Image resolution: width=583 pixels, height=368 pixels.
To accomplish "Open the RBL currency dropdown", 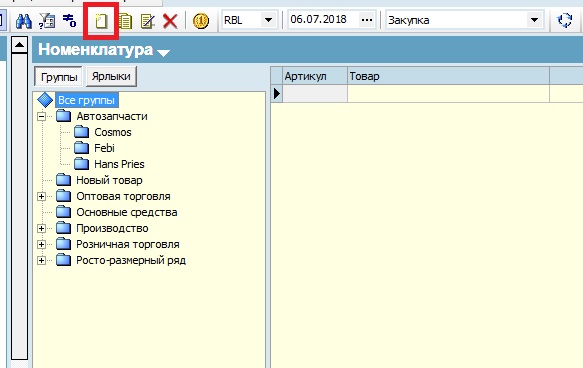I will (268, 20).
